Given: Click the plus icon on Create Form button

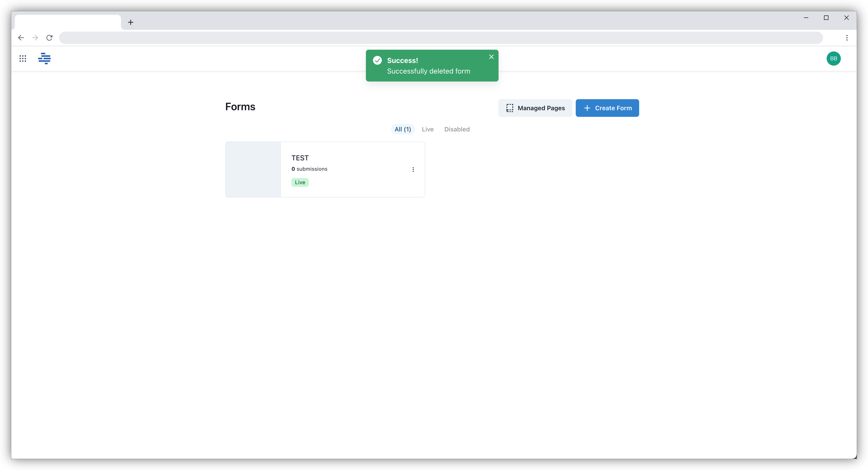Looking at the screenshot, I should [x=587, y=108].
